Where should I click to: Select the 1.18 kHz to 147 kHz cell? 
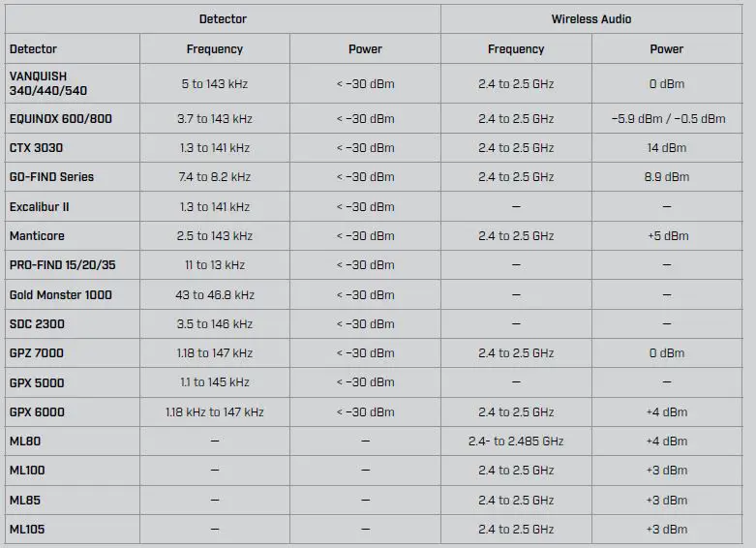click(x=214, y=412)
